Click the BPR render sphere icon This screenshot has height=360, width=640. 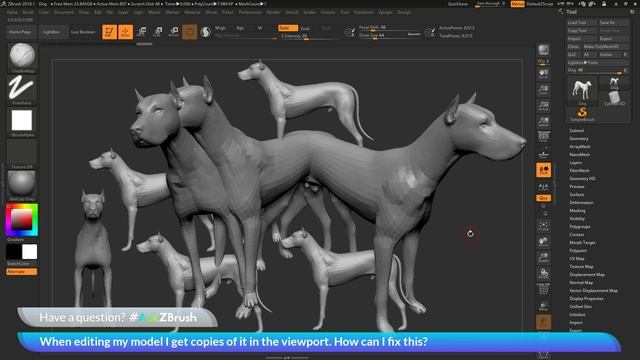(x=543, y=50)
